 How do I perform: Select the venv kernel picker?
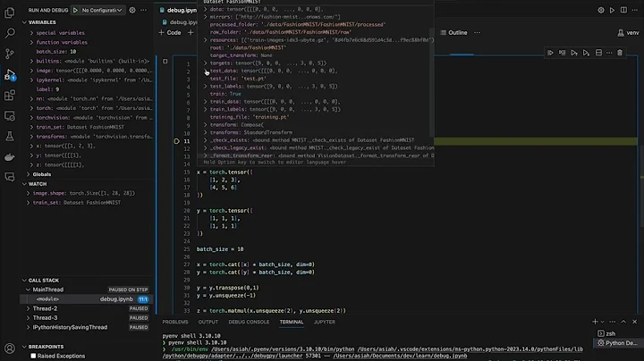pyautogui.click(x=628, y=32)
